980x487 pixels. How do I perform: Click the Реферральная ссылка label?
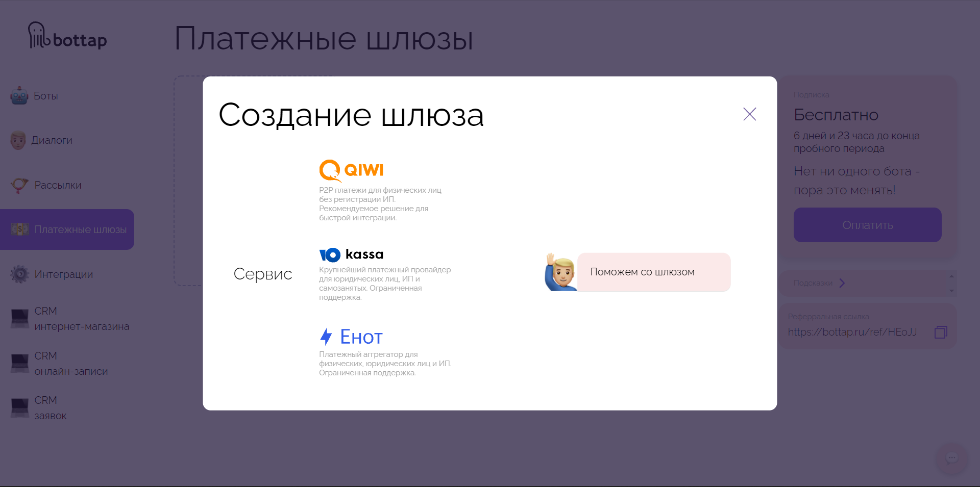click(x=828, y=317)
